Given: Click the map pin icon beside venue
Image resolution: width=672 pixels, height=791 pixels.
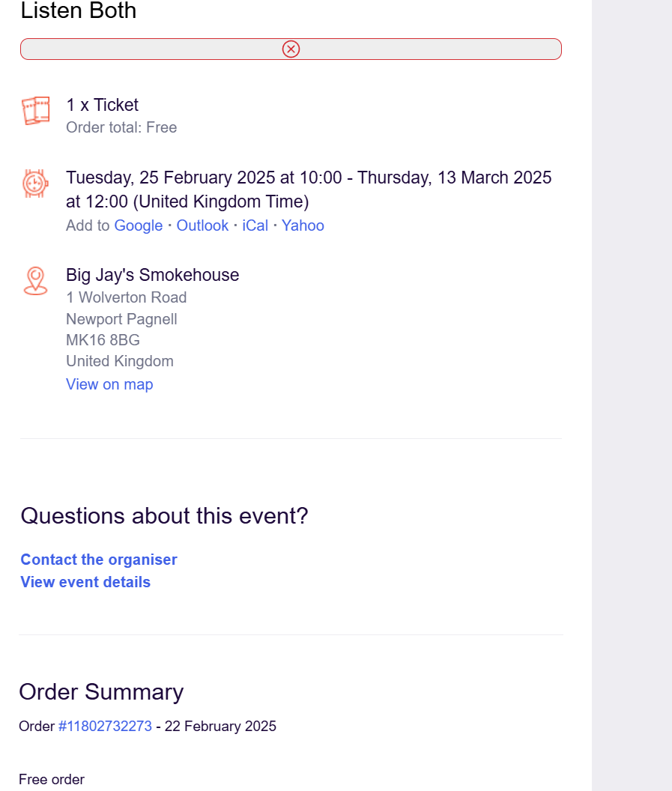Looking at the screenshot, I should 35,281.
